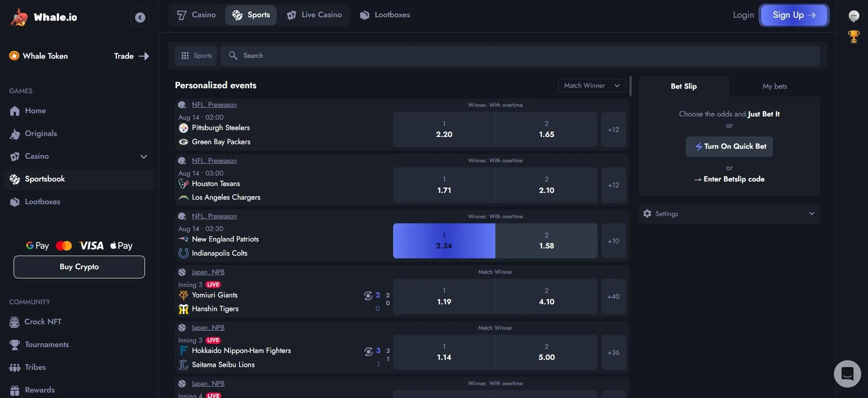The height and width of the screenshot is (398, 868).
Task: Click the Login link
Action: pyautogui.click(x=743, y=15)
